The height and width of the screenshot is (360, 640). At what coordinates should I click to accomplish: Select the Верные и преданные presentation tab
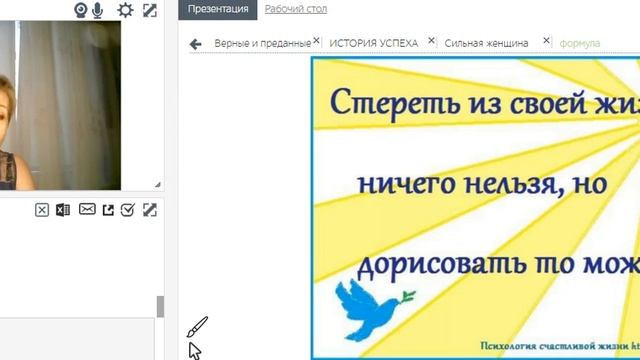(262, 43)
